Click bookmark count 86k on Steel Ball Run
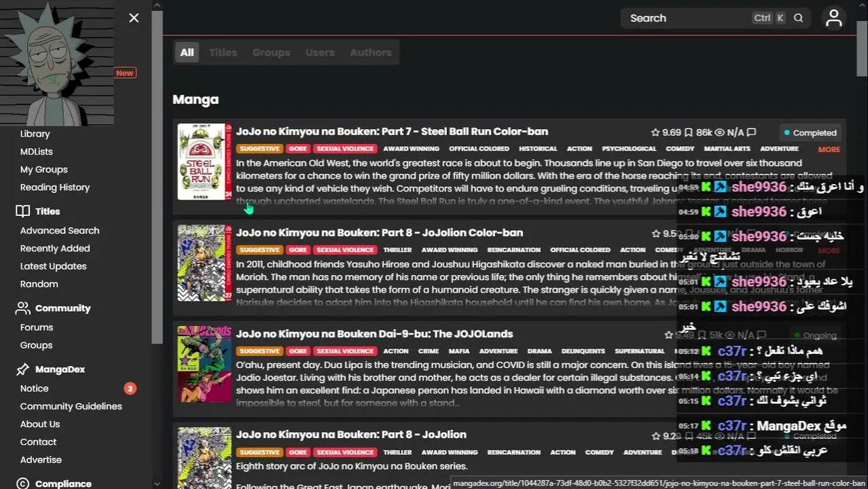The height and width of the screenshot is (489, 868). coord(698,132)
